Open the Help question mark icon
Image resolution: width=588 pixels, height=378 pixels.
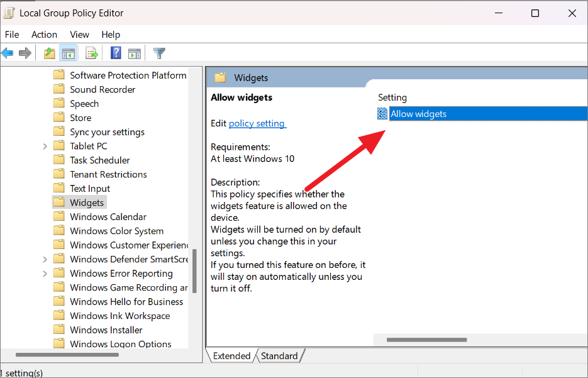116,53
